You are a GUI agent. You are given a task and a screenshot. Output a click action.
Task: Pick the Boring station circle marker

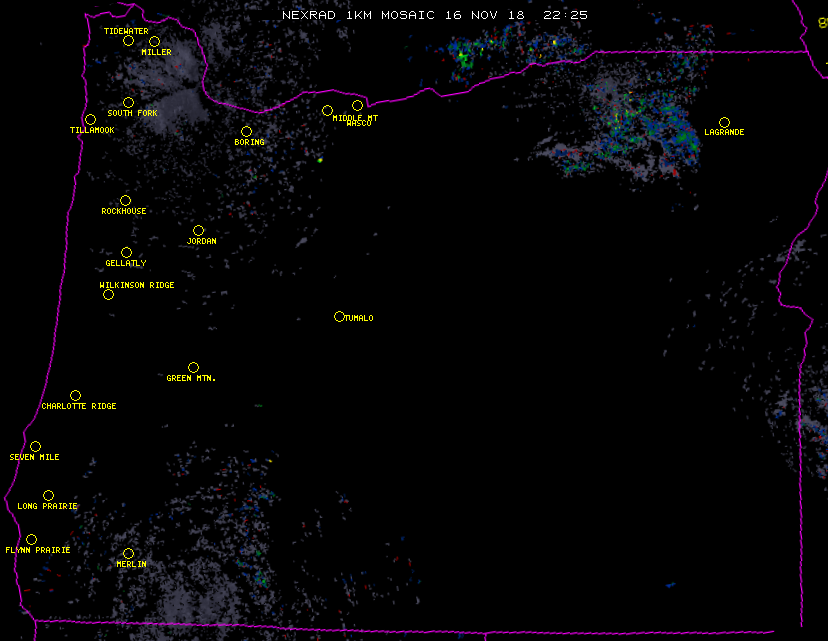(246, 131)
